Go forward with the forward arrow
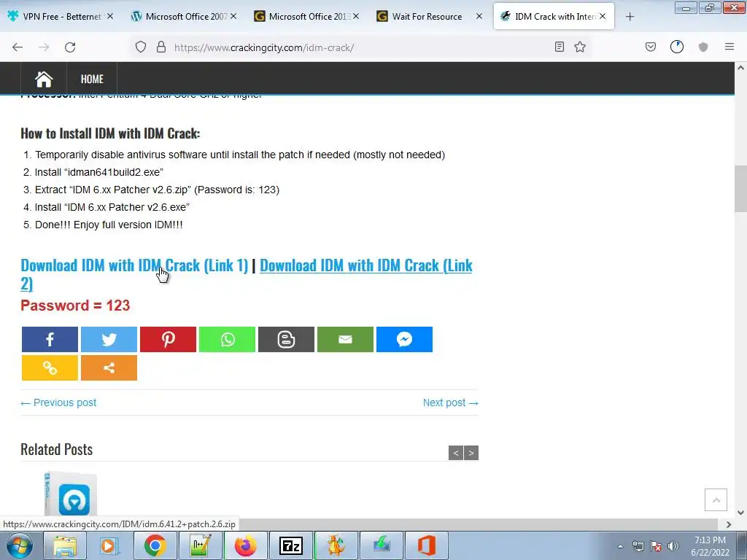 [x=44, y=47]
